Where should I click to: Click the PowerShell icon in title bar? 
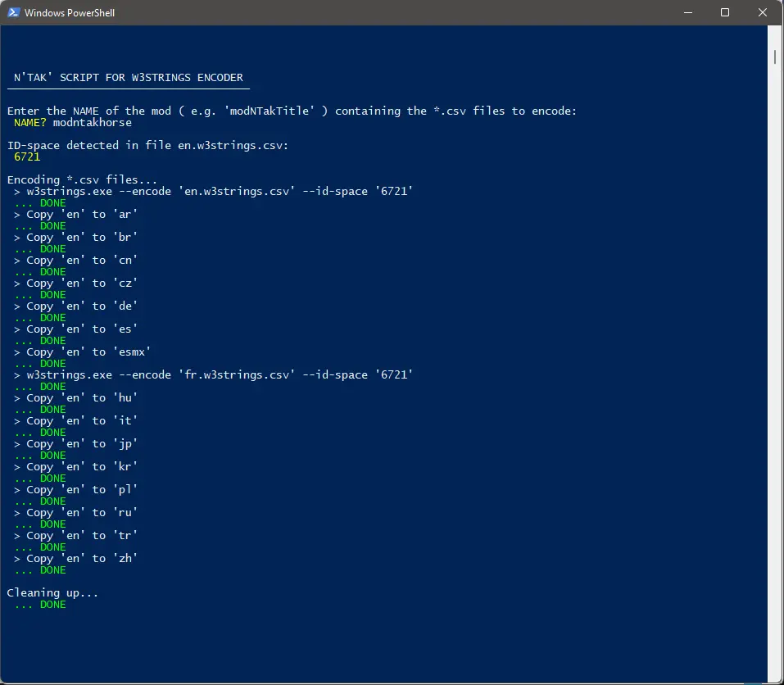13,12
